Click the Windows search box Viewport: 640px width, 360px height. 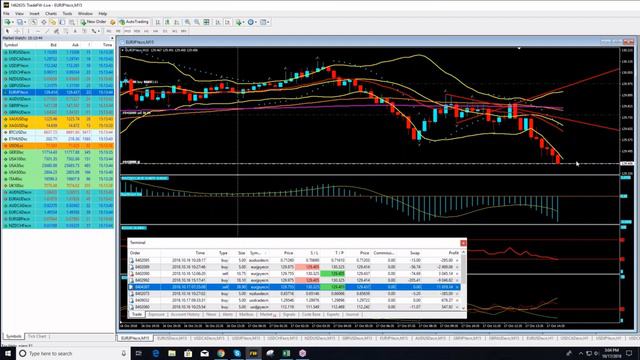73,353
